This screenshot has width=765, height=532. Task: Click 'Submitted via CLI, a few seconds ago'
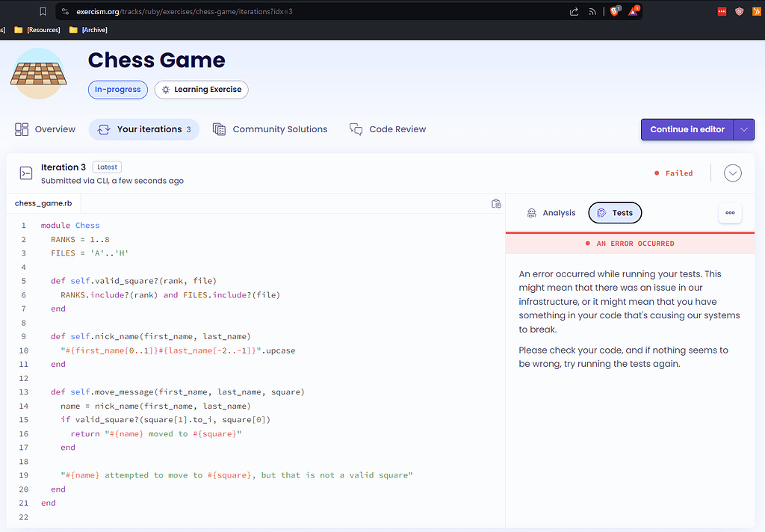coord(112,181)
